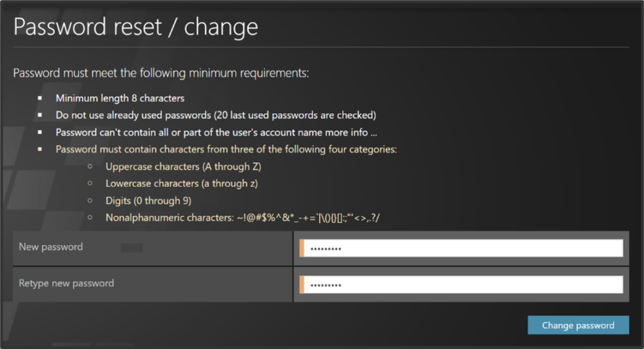The image size is (644, 349).
Task: Click "Password must meet the following" intro text
Action: [161, 73]
